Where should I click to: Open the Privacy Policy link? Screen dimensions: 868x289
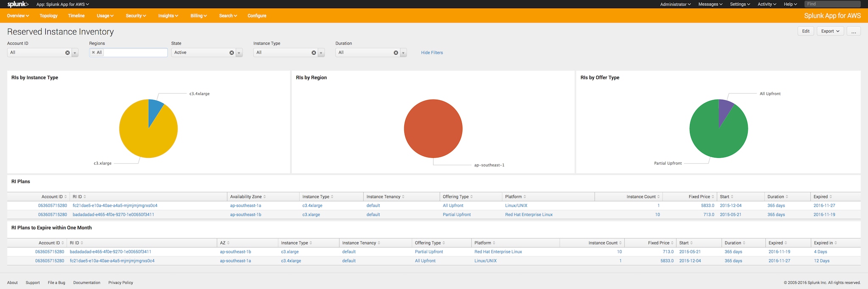point(121,283)
